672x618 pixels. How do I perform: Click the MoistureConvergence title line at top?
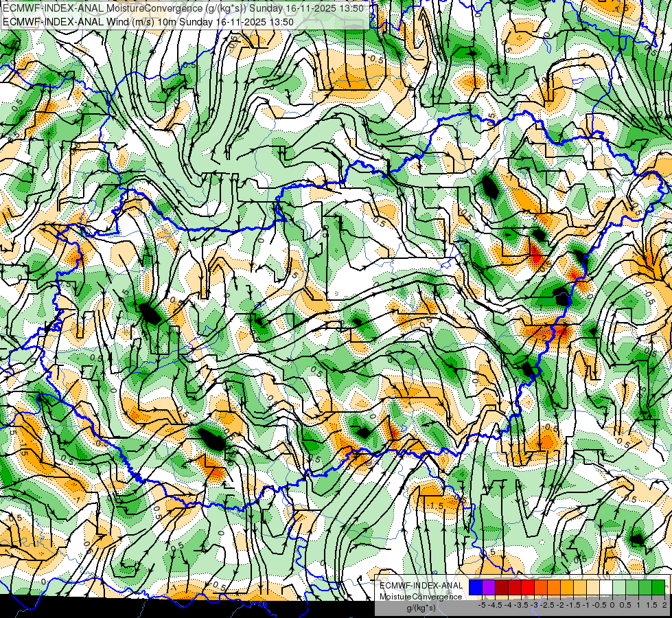[183, 8]
